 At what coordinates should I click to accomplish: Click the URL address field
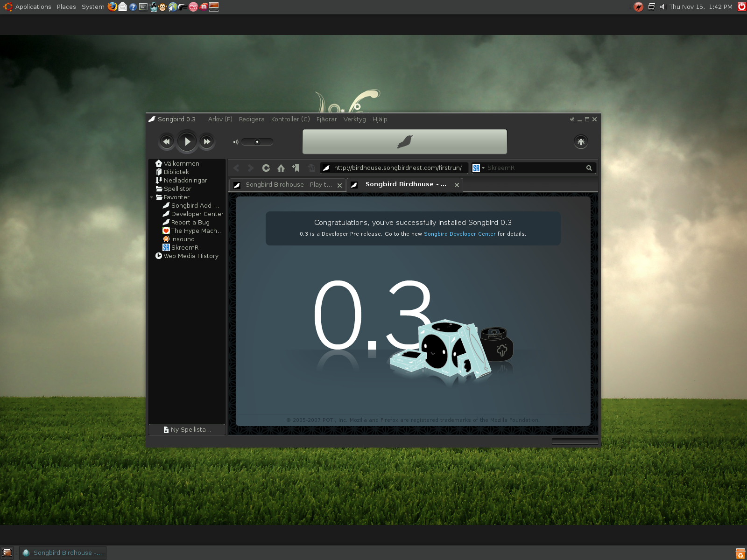pos(397,168)
